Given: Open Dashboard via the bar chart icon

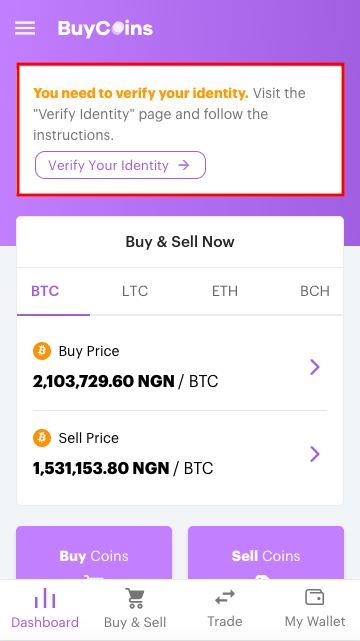Looking at the screenshot, I should [45, 598].
